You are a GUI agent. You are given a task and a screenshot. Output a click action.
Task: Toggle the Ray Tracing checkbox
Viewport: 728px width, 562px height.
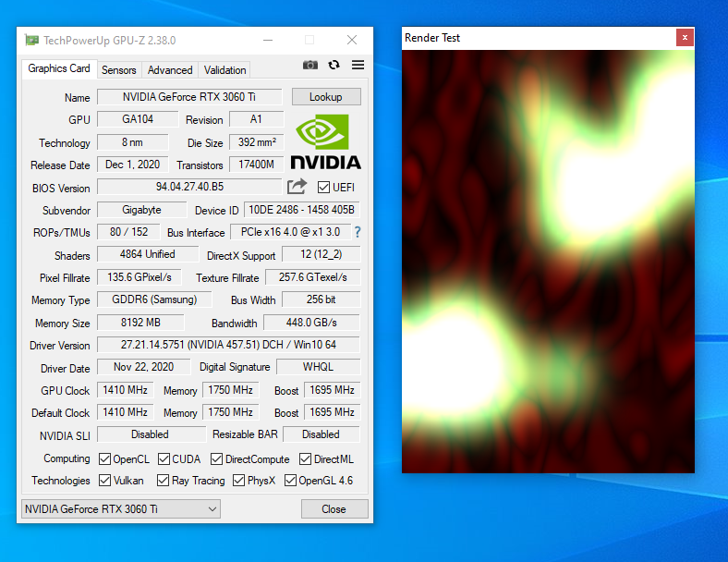(x=163, y=481)
